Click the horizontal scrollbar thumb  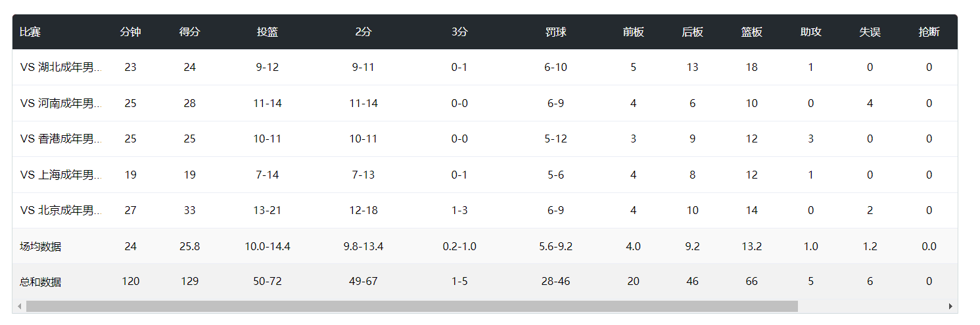click(411, 307)
